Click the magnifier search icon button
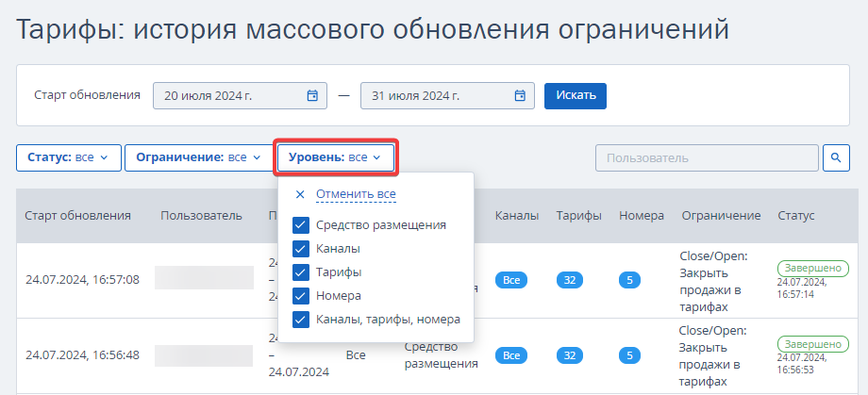The image size is (868, 395). [836, 157]
